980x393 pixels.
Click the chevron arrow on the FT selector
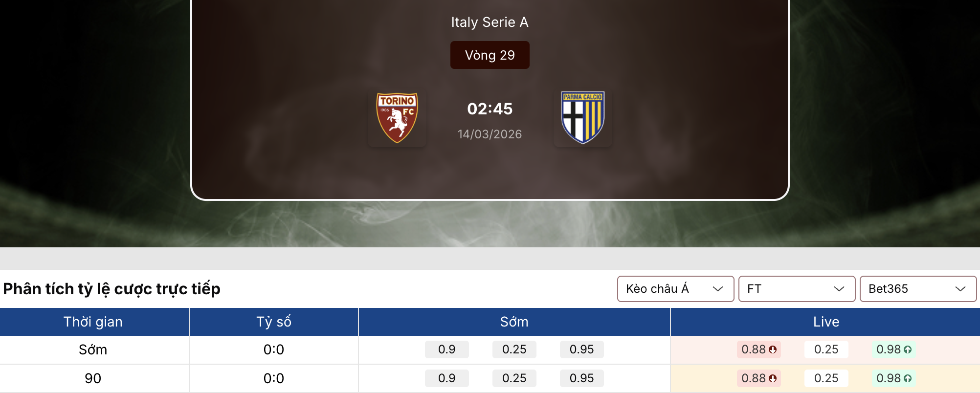pos(839,289)
